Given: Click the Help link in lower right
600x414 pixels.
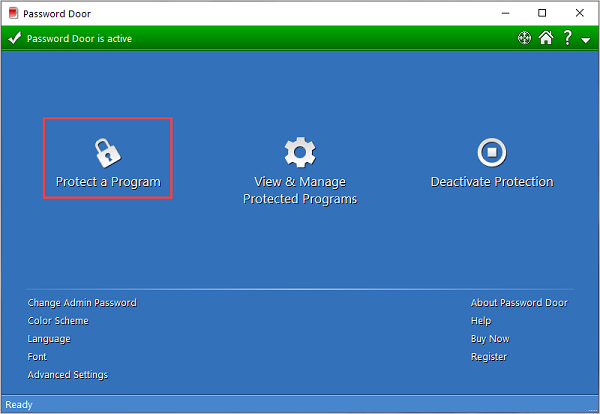Looking at the screenshot, I should (481, 321).
